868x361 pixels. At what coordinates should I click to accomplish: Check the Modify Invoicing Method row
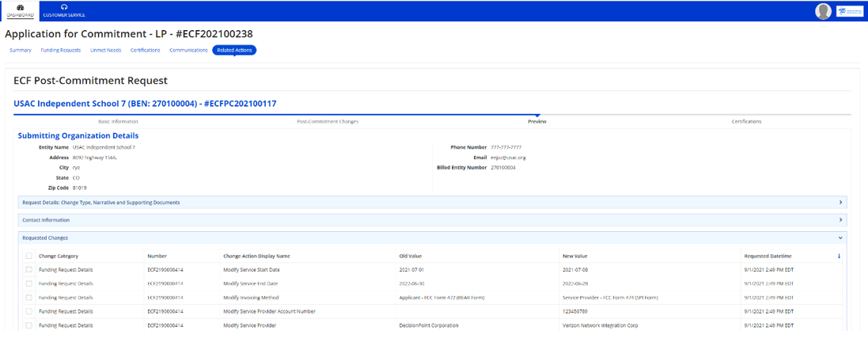[28, 298]
